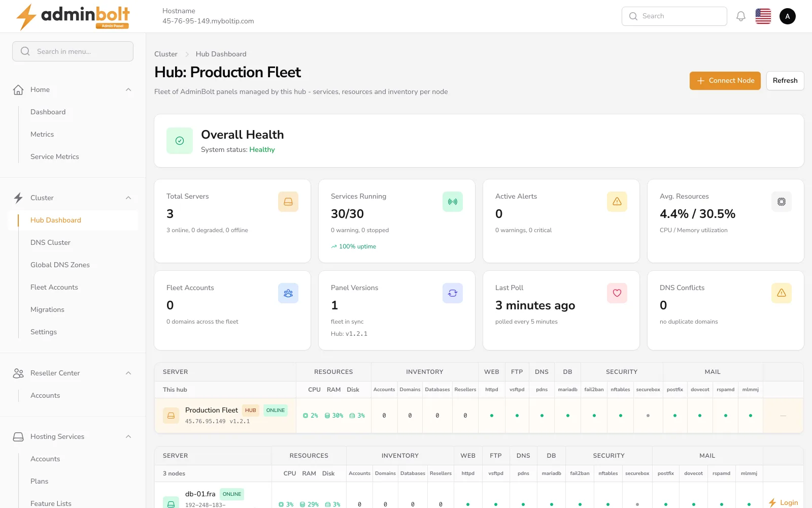Click the Avg. Resources CPU chip icon

pyautogui.click(x=782, y=202)
